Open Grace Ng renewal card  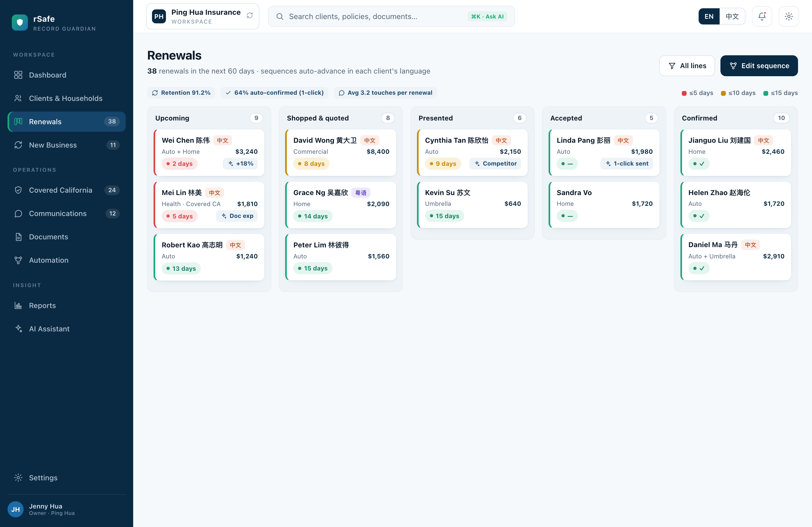(x=341, y=205)
